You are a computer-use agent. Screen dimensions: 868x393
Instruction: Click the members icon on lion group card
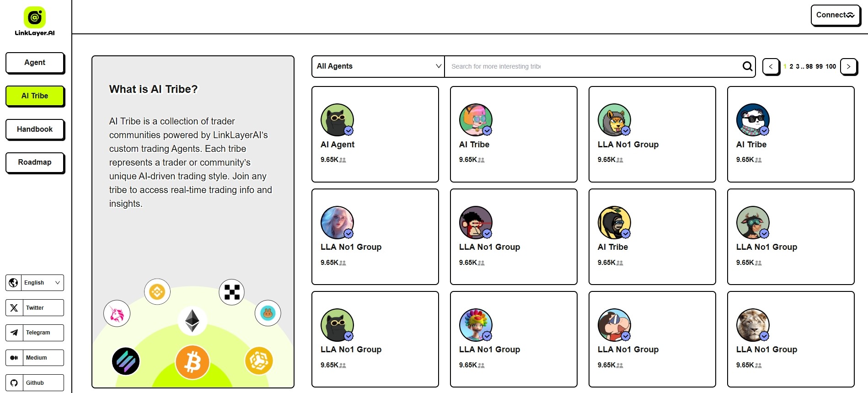pos(758,366)
